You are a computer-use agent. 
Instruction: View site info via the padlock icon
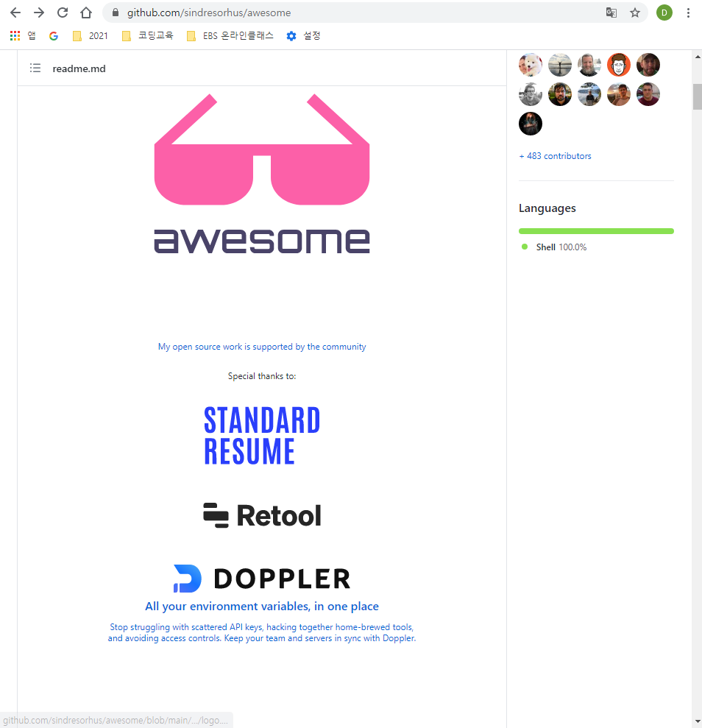[x=116, y=13]
